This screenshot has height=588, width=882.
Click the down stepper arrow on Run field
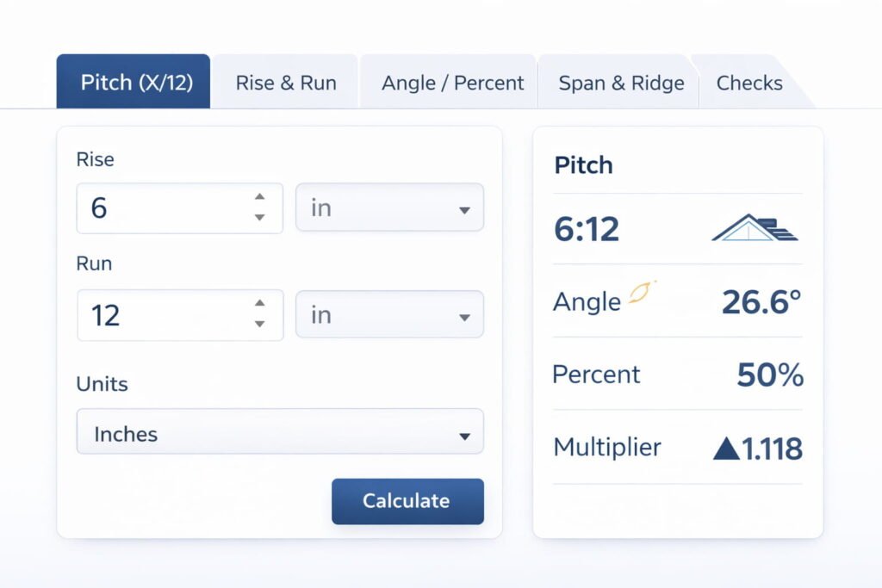[260, 325]
